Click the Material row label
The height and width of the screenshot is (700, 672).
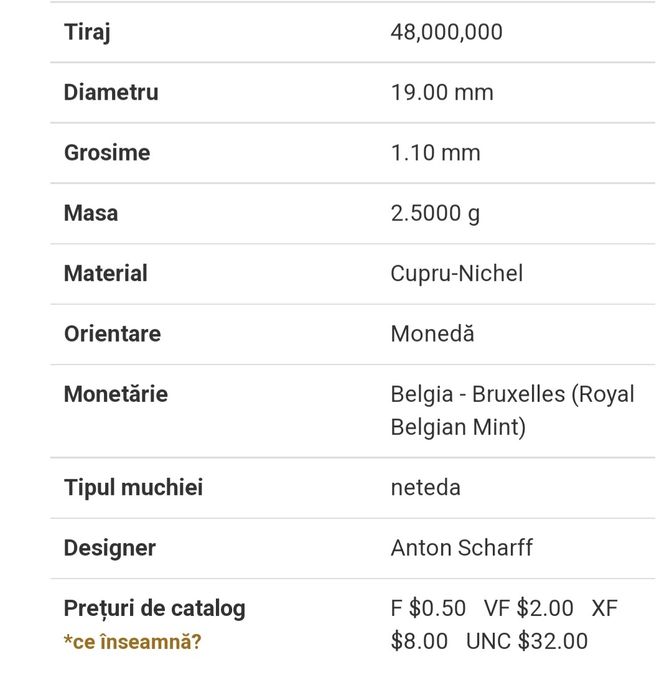click(x=106, y=273)
